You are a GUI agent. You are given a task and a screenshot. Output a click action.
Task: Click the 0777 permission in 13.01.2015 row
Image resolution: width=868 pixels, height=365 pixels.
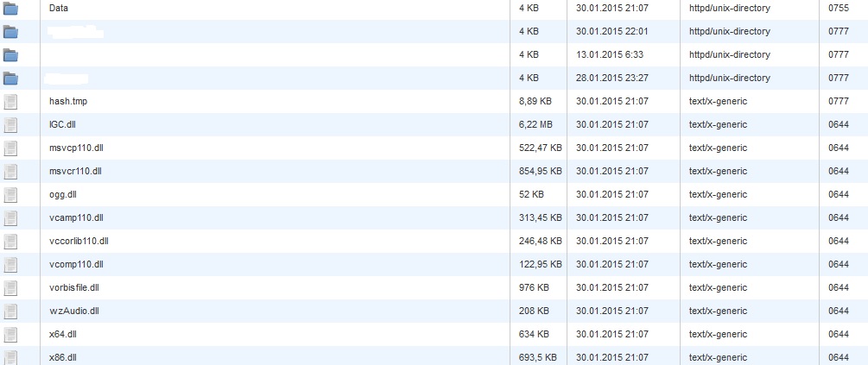click(838, 54)
